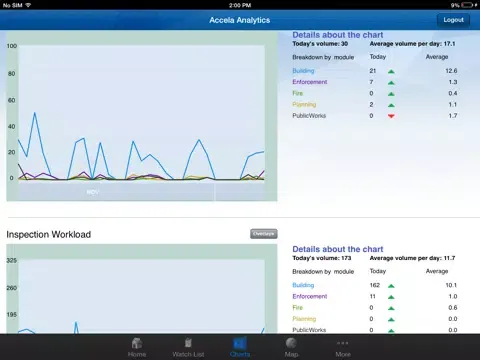Viewport: 480px width, 360px height.
Task: Open the Home tab
Action: click(137, 347)
